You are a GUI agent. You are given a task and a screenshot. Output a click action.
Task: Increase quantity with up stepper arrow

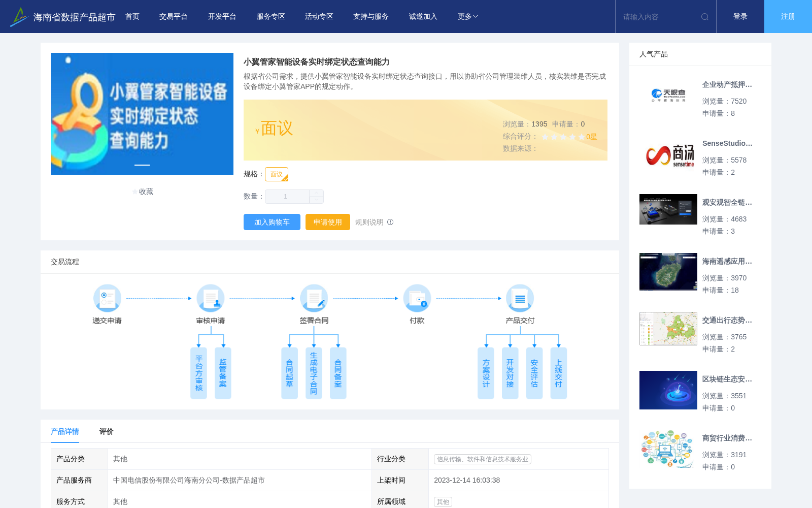click(x=316, y=193)
